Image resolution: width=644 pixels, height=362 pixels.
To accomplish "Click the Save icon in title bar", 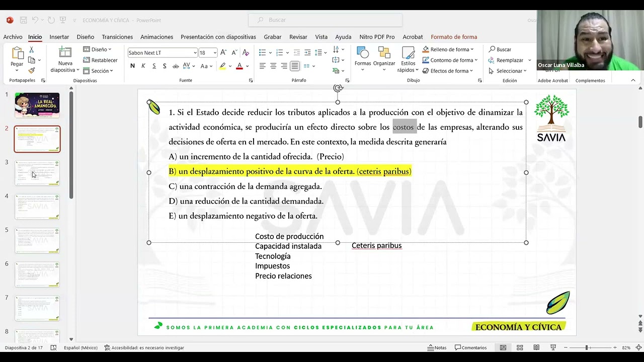I will [x=23, y=20].
